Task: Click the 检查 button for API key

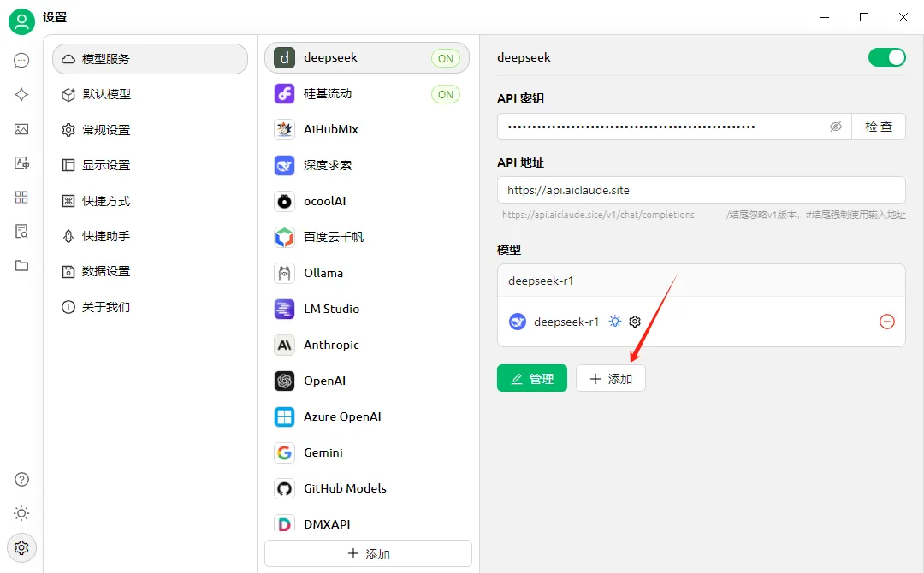Action: (x=879, y=127)
